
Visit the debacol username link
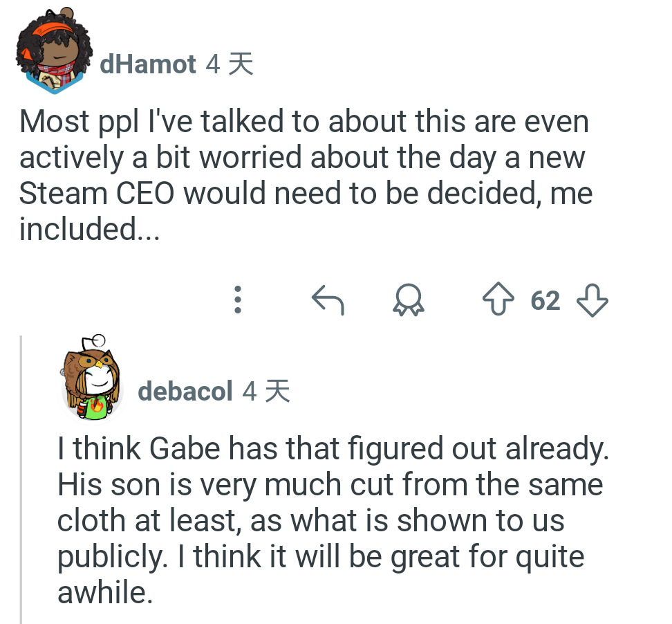point(185,392)
